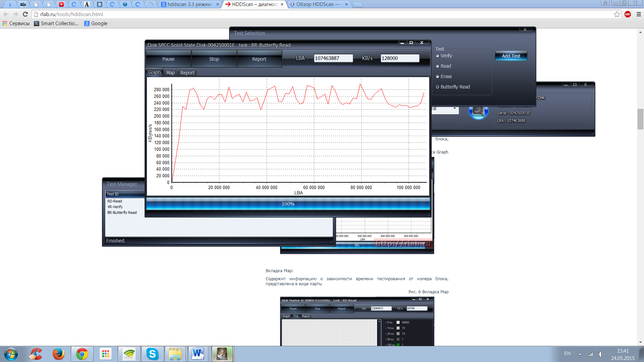Open the volume control in system tray
This screenshot has height=362, width=644.
601,354
